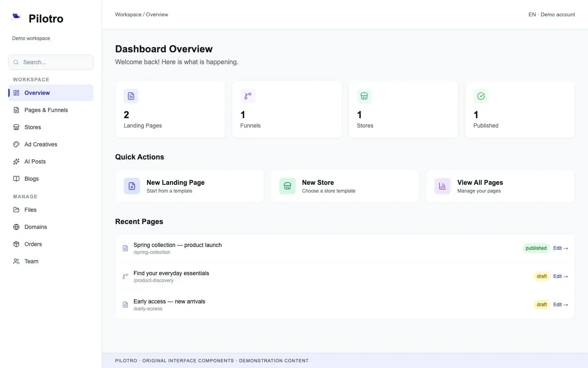Click the New Landing Page icon
This screenshot has width=588, height=368.
(x=132, y=186)
